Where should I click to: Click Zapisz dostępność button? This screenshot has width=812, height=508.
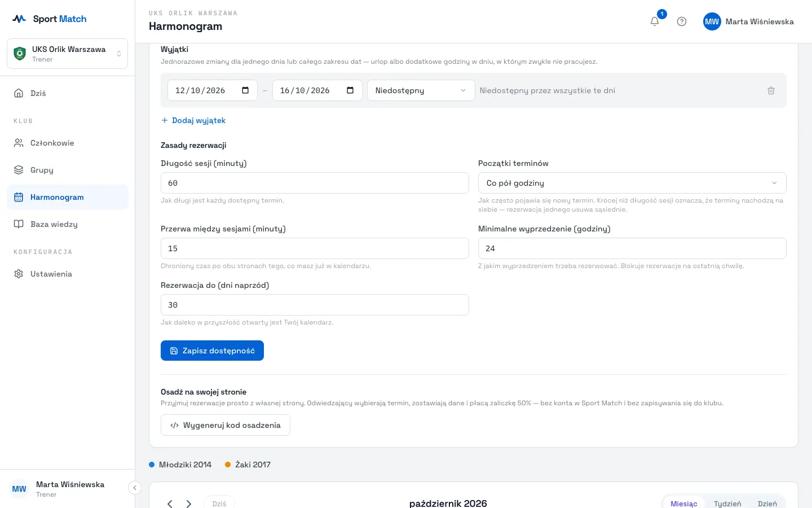[x=212, y=351]
